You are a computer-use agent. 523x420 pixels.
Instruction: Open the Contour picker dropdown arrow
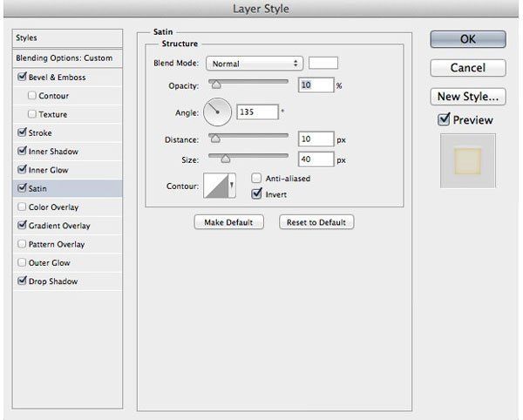tap(232, 186)
